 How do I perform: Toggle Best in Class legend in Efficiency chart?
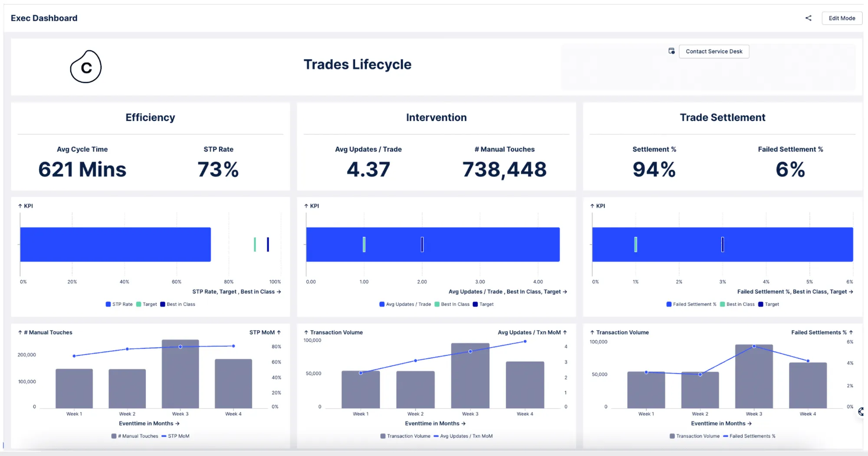pos(178,304)
